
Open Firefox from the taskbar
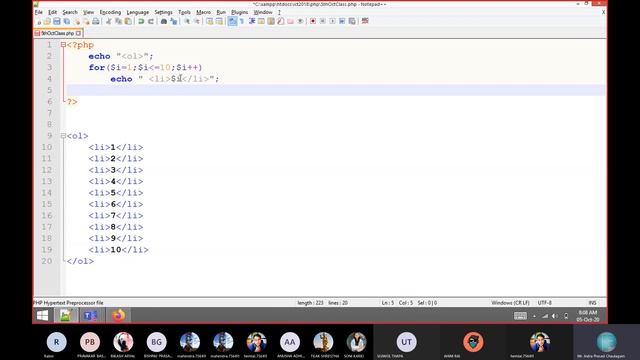pyautogui.click(x=119, y=316)
